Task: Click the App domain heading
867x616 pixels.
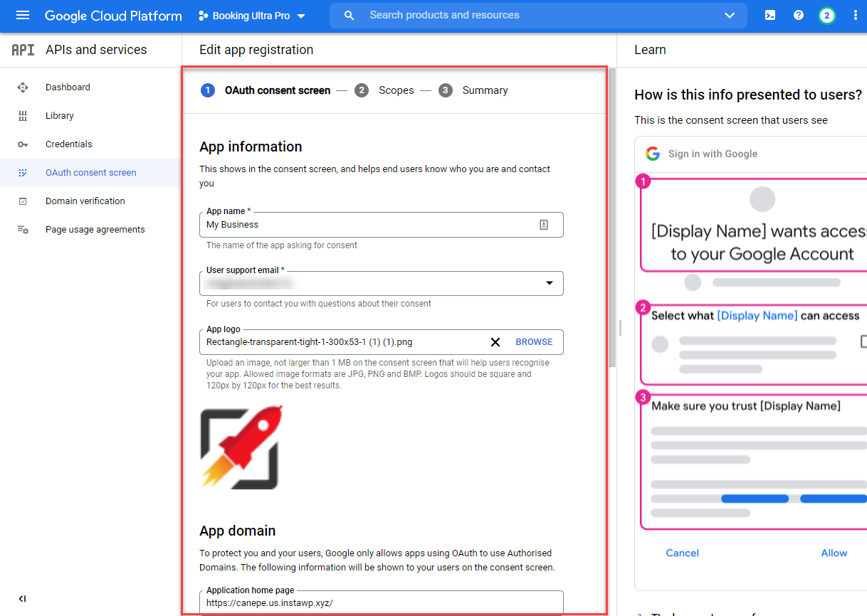Action: click(x=237, y=531)
